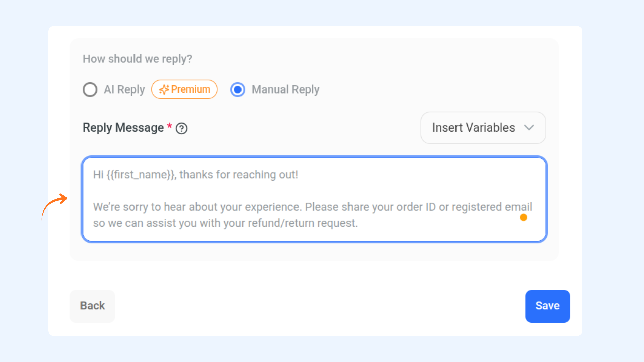This screenshot has width=644, height=362.
Task: Select the AI Reply radio button
Action: pyautogui.click(x=90, y=89)
